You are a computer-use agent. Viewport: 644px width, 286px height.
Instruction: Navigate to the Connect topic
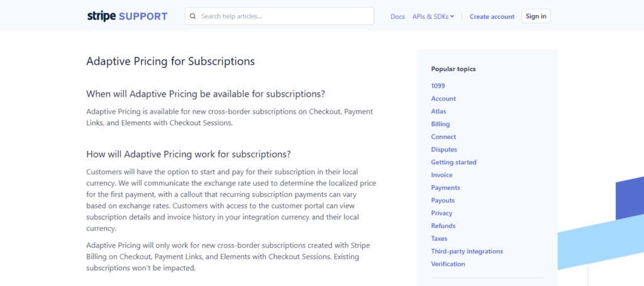443,137
